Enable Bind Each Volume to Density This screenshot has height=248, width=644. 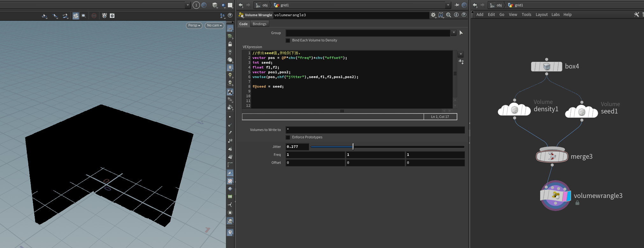(x=288, y=40)
